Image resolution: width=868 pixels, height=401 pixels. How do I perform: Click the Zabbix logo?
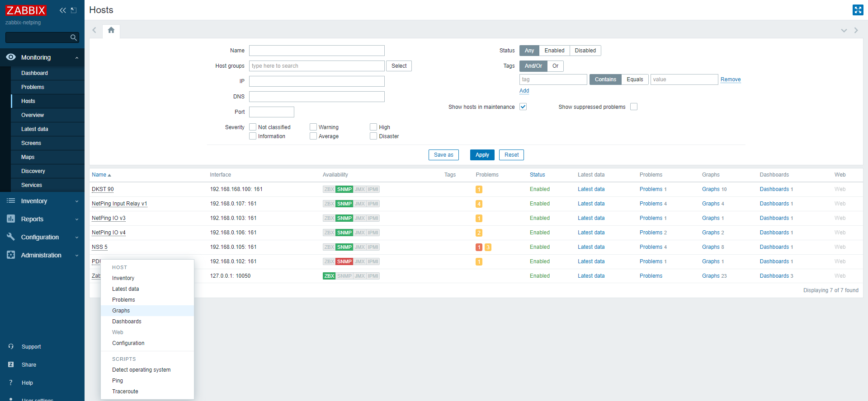(26, 10)
